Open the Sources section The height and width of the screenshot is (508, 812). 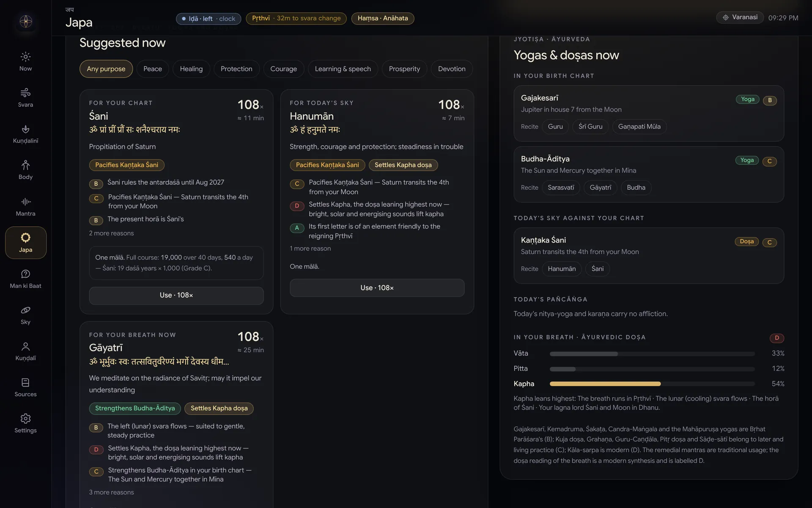tap(25, 387)
